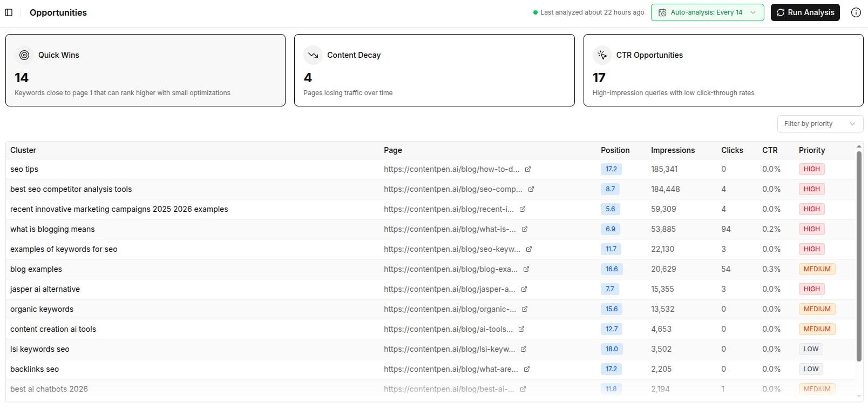Select the Quick Wins card
The image size is (868, 408).
[145, 70]
